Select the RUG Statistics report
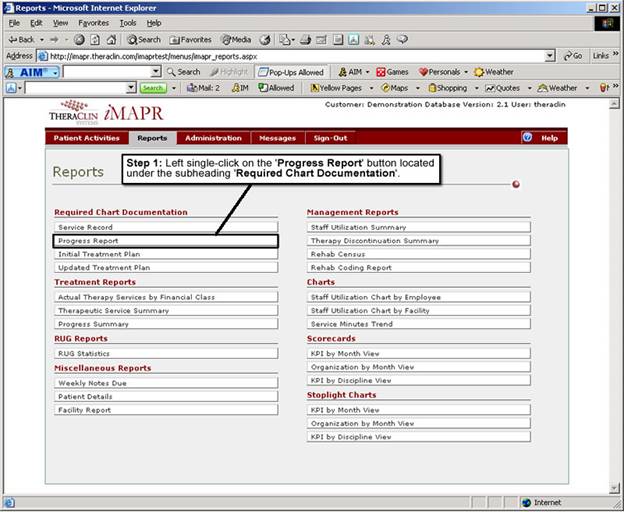 click(165, 353)
